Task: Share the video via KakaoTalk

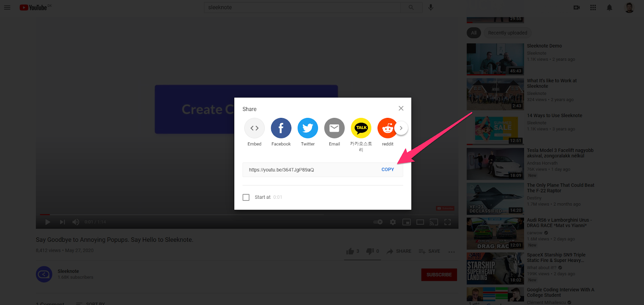Action: point(361,135)
